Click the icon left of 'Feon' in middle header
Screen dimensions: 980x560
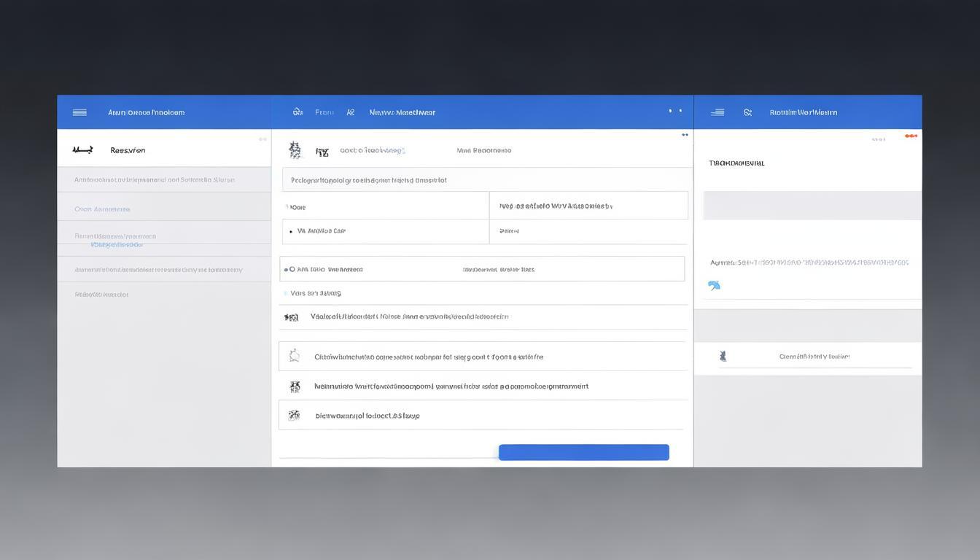(297, 112)
